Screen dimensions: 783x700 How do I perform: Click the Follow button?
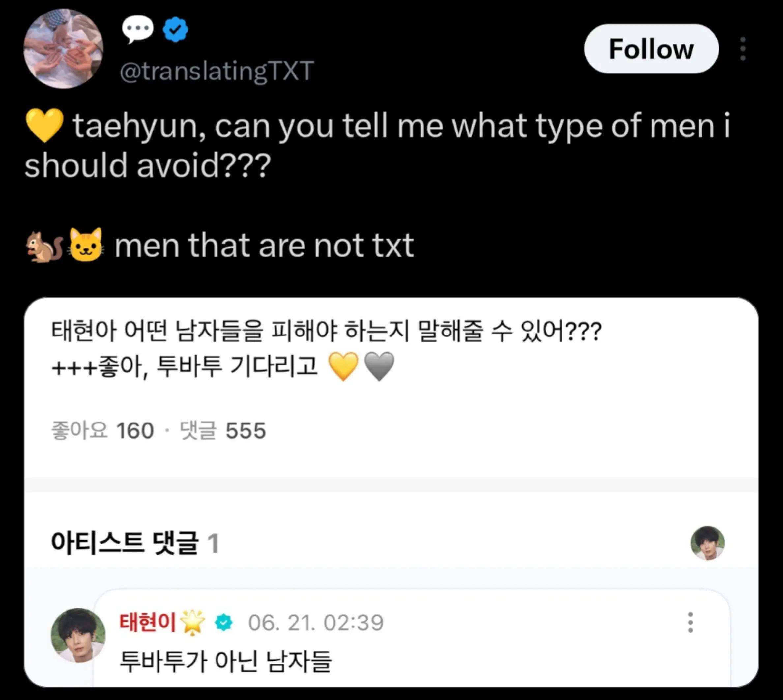point(652,49)
